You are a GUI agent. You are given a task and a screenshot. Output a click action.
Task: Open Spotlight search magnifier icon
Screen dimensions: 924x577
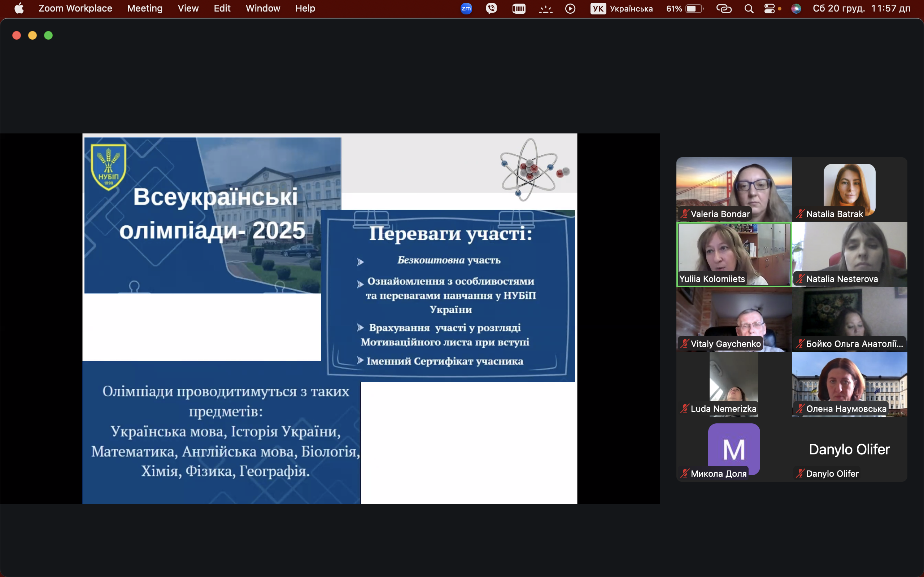tap(749, 8)
